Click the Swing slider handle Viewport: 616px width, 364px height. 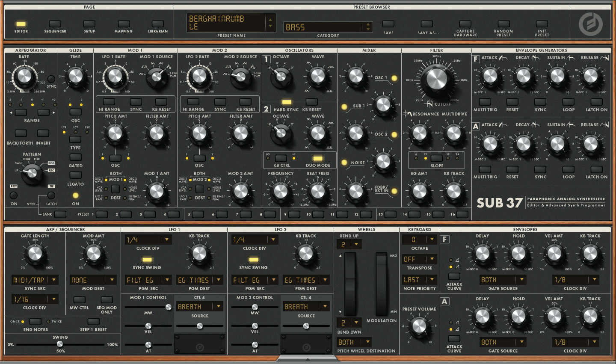[x=60, y=344]
